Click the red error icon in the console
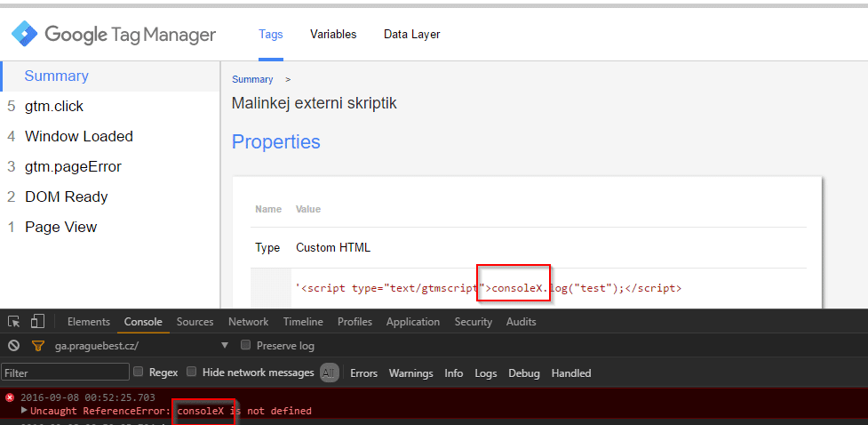The width and height of the screenshot is (868, 425). 10,397
